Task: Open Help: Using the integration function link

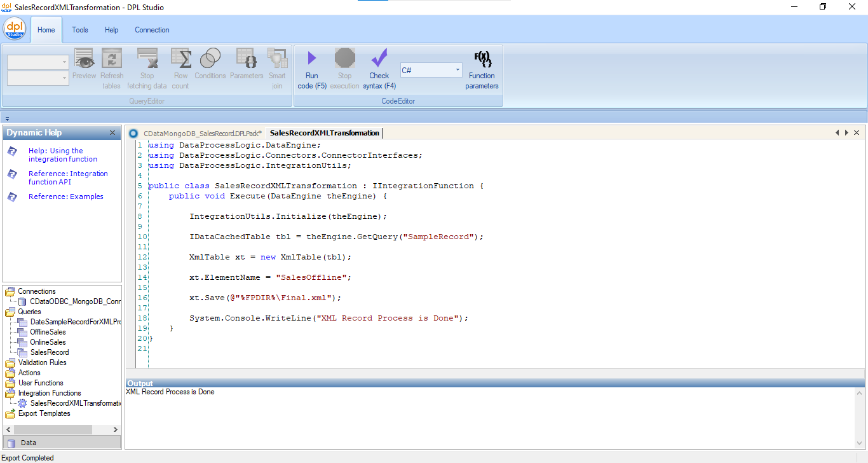Action: coord(63,155)
